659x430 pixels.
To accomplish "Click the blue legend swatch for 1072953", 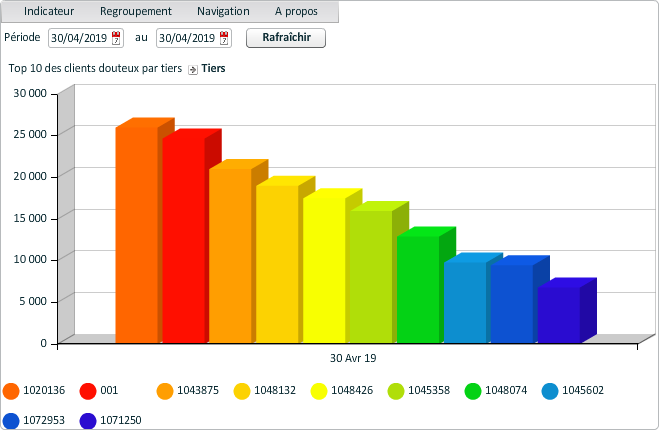I will pos(11,421).
